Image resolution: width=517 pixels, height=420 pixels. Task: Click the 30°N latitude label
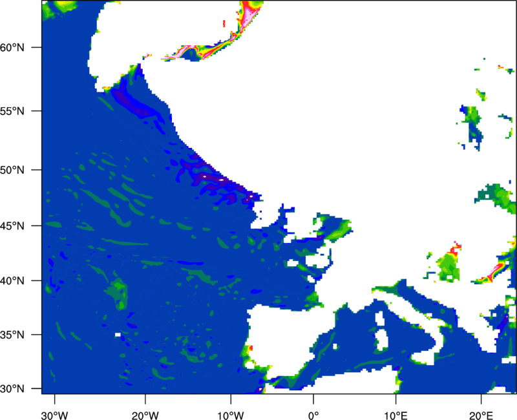12,389
